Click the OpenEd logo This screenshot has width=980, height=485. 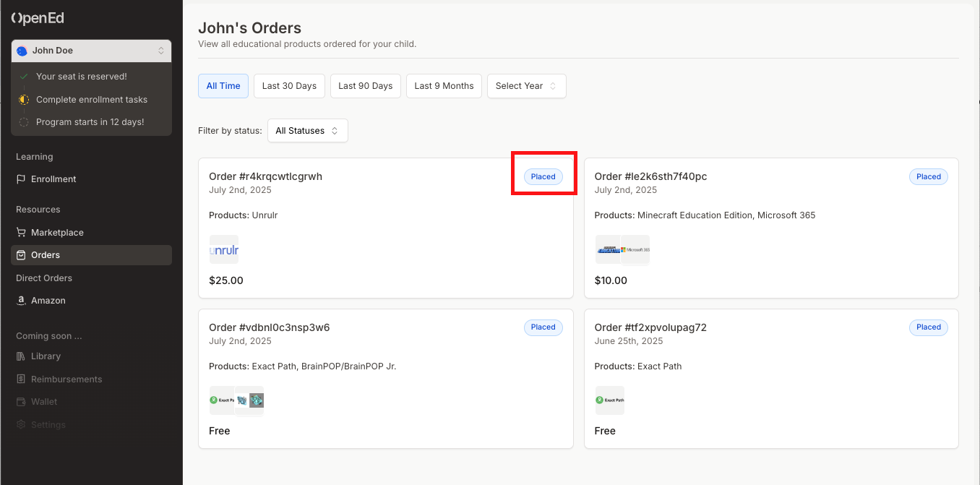(x=38, y=19)
